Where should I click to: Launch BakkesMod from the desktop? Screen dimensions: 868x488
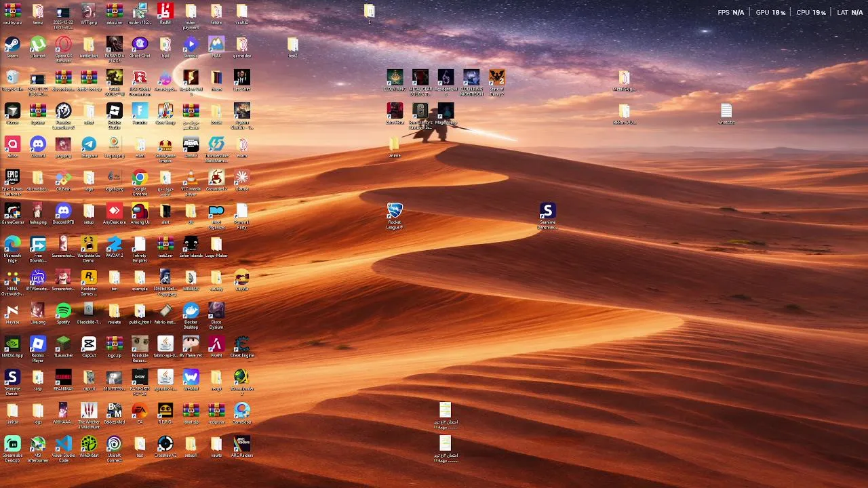tap(114, 412)
